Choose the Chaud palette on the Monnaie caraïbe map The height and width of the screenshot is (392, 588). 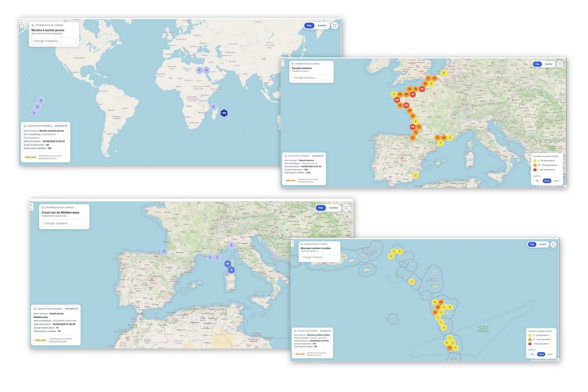tap(541, 354)
